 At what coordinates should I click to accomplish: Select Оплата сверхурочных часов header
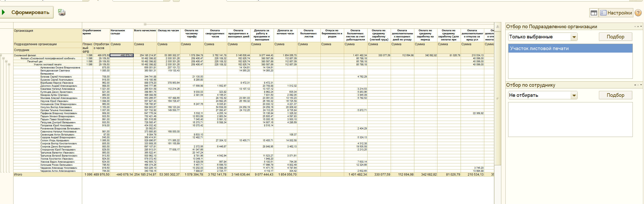215,35
